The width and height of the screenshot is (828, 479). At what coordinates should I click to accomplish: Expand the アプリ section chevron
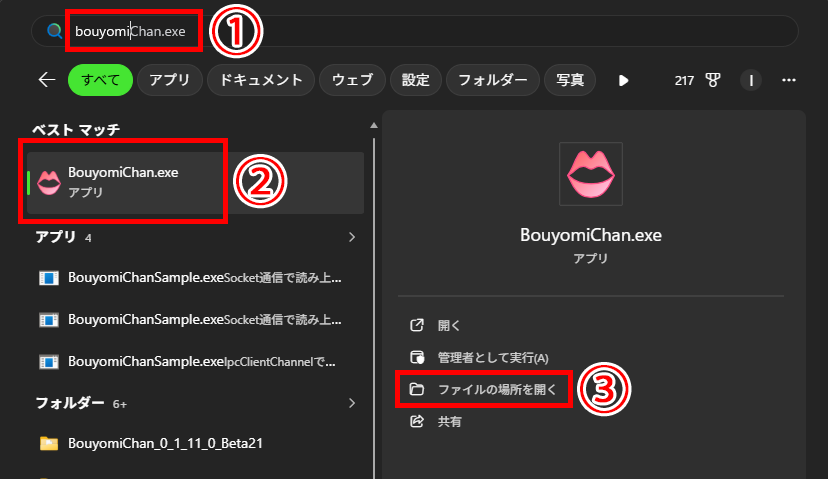352,237
